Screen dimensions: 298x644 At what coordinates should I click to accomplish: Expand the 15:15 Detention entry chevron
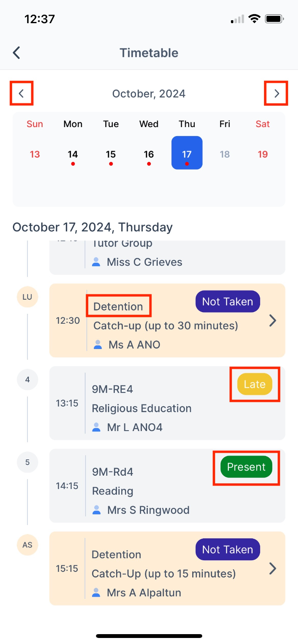pos(273,568)
